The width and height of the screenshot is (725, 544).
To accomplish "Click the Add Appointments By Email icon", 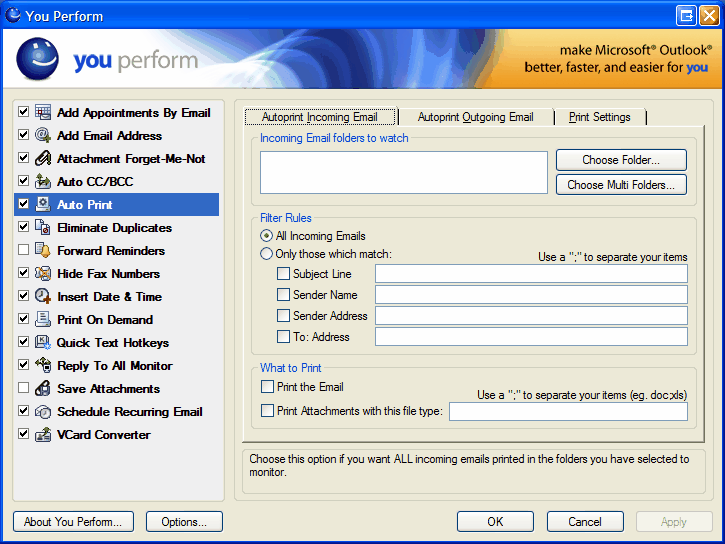I will [43, 113].
